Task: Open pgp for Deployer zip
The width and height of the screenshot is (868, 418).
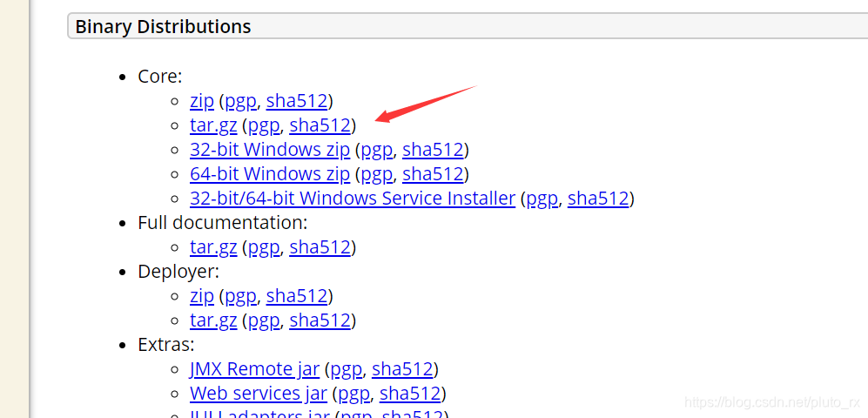Action: 240,296
